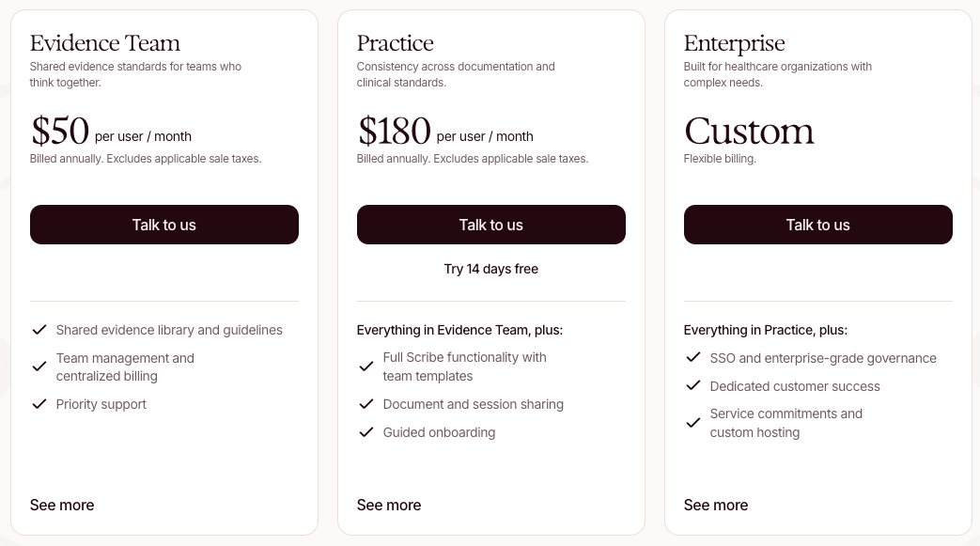Click the Evidence Team plan heading

[104, 43]
